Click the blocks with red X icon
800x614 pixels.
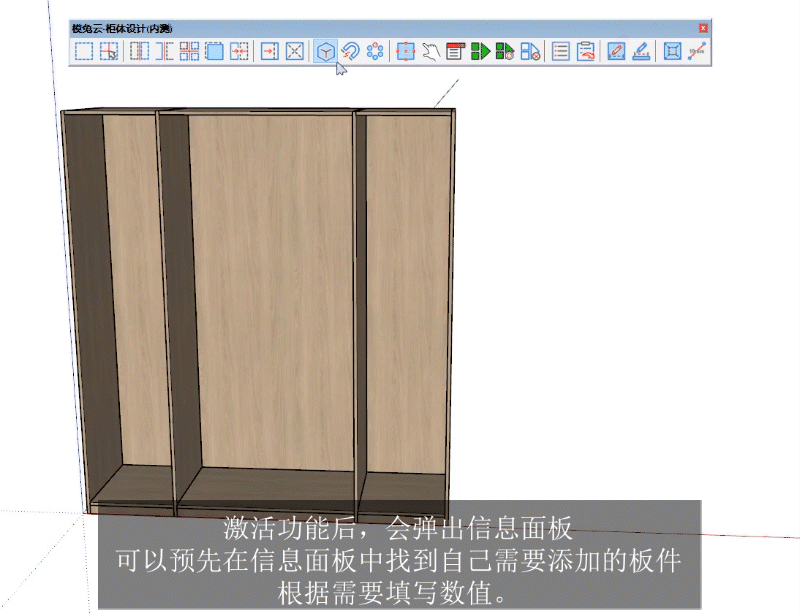(x=530, y=51)
